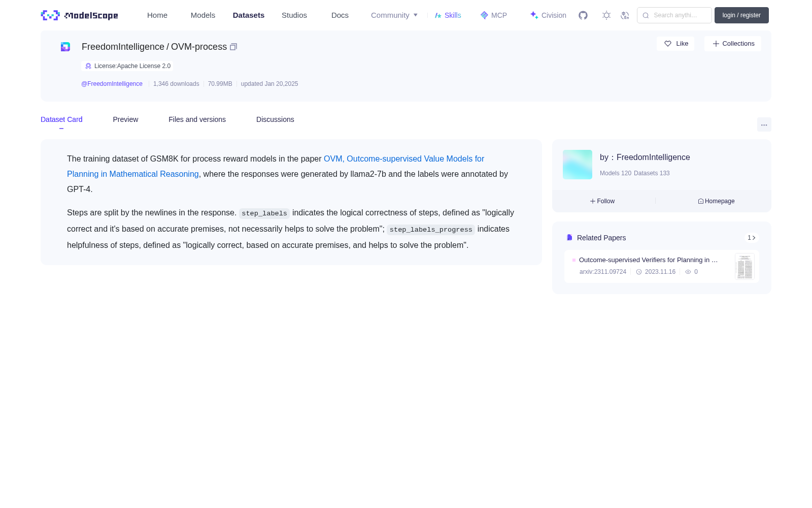Switch to the Preview tab
Viewport: 812px width, 508px height.
125,119
